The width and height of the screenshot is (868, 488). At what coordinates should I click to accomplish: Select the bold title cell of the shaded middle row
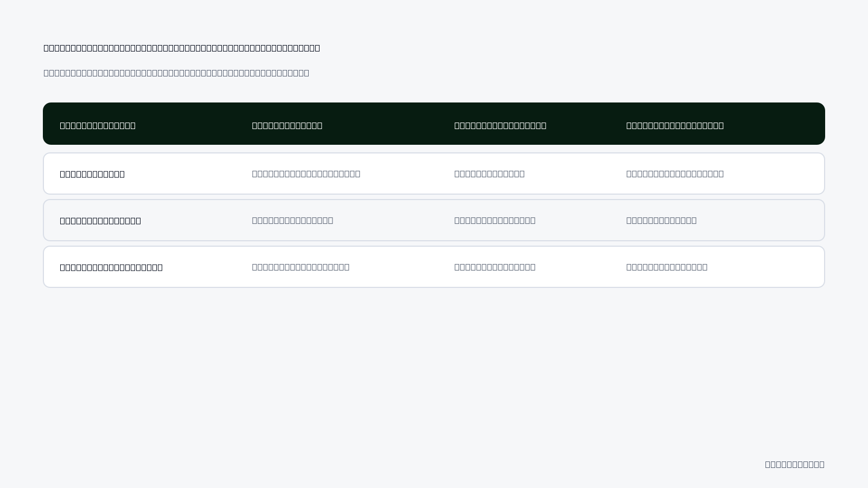[x=100, y=221]
